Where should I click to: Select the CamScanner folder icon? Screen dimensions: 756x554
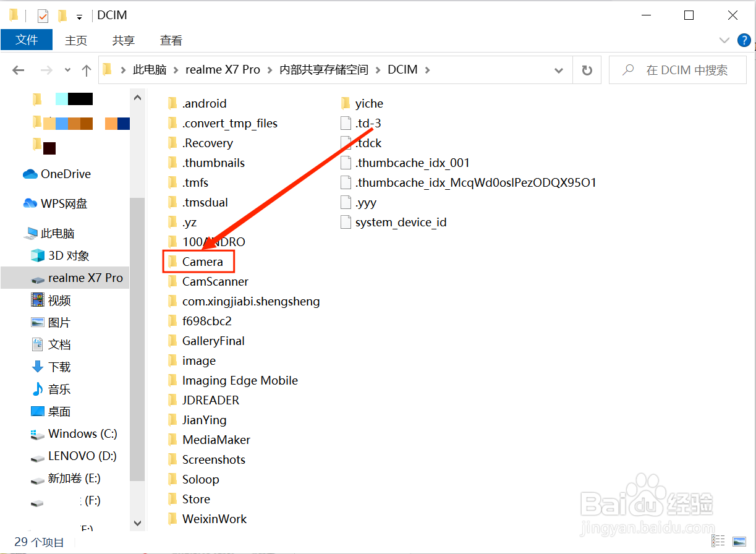(172, 281)
